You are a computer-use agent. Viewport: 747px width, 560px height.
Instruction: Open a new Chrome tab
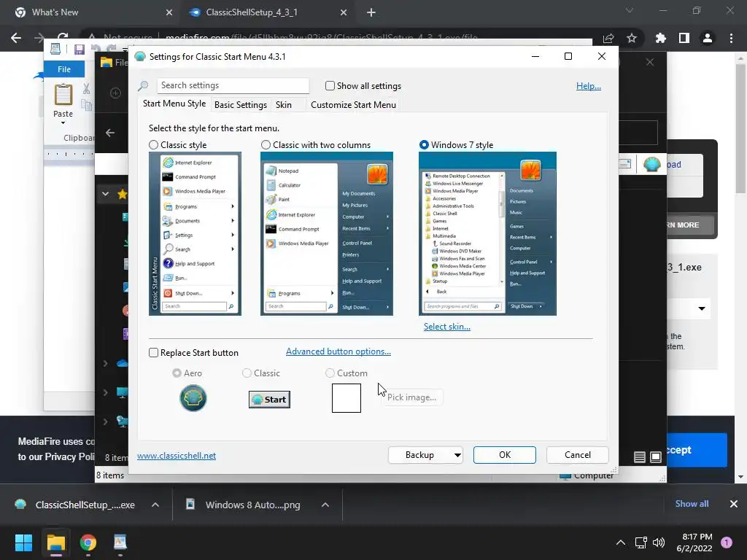click(x=371, y=12)
